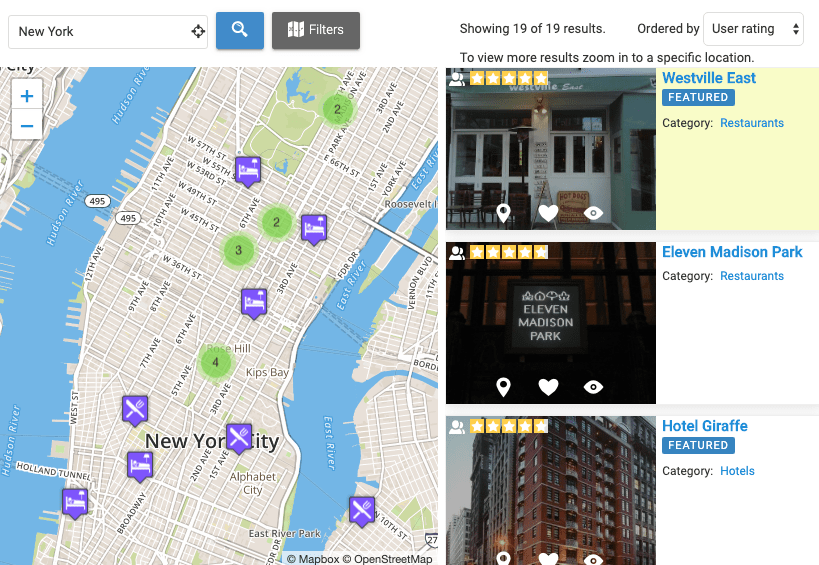Select the hotel marker near W 57th St
Image resolution: width=819 pixels, height=565 pixels.
tap(247, 170)
